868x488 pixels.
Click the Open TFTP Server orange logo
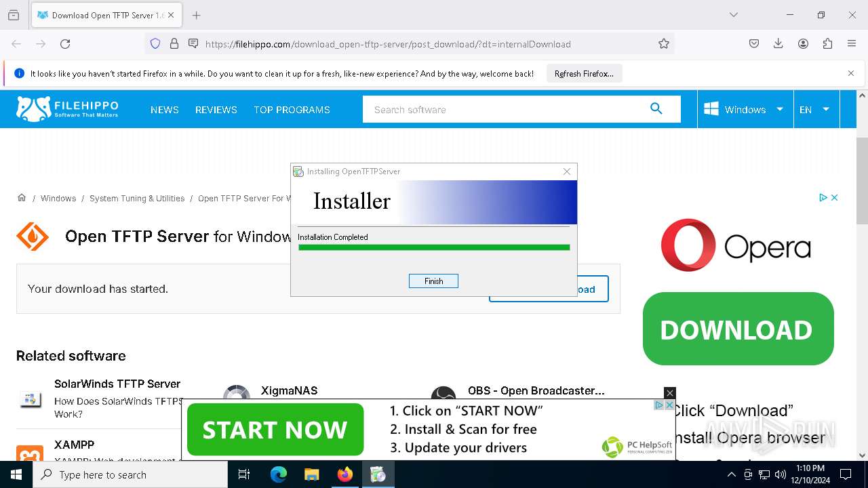pyautogui.click(x=33, y=237)
